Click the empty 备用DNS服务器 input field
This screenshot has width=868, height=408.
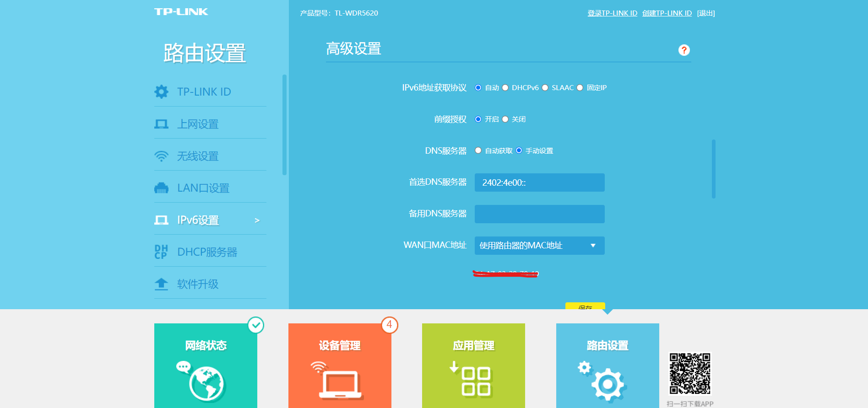click(539, 214)
